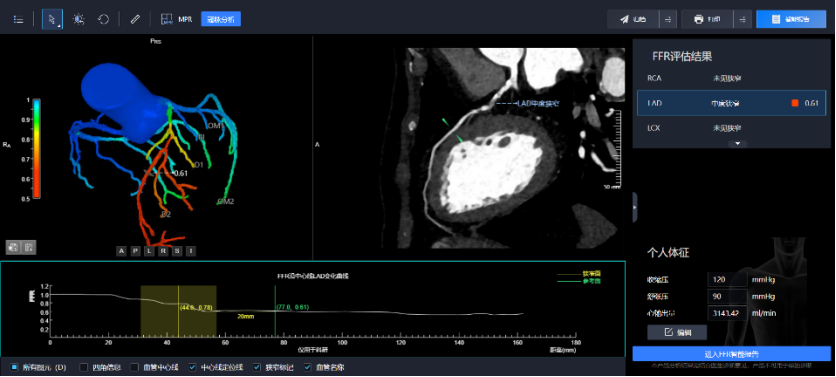Select the RCA result row
Image resolution: width=836 pixels, height=377 pixels.
point(733,78)
